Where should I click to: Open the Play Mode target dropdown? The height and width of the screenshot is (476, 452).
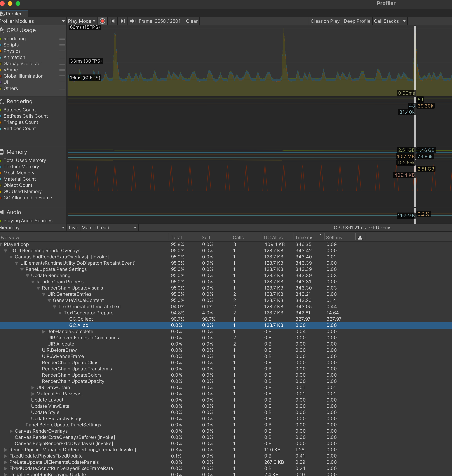81,21
